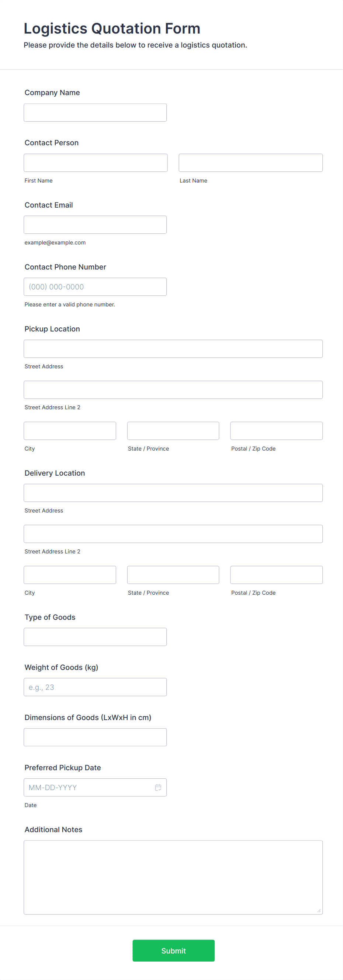Click Pickup Location Postal / Zip Code field
This screenshot has width=343, height=980.
[276, 431]
